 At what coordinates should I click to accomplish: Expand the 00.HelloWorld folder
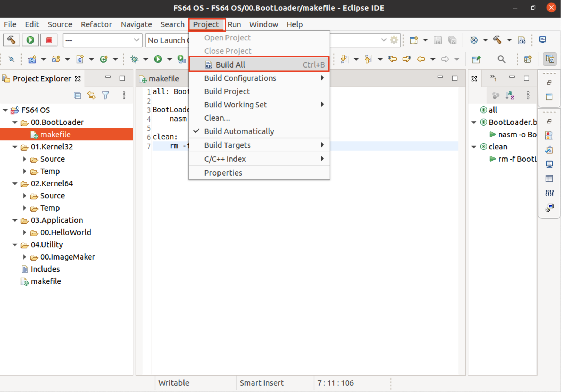pos(24,232)
